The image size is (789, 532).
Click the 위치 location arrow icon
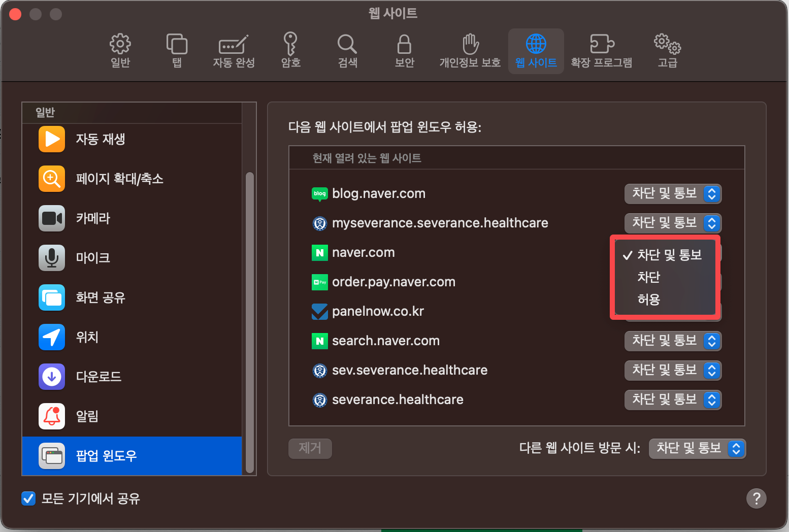[52, 337]
